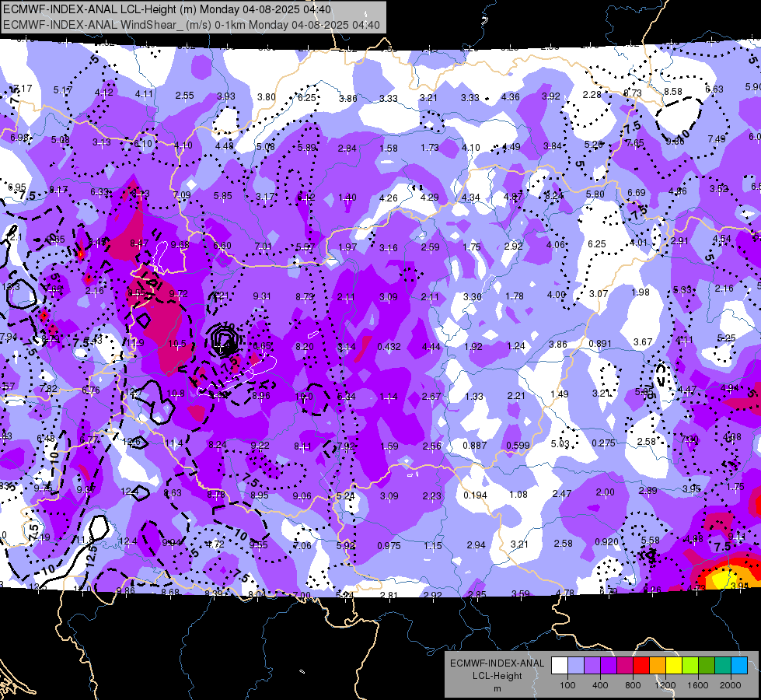Screen dimensions: 761x700
Task: Click the grid value 2.47
Action: pos(561,494)
